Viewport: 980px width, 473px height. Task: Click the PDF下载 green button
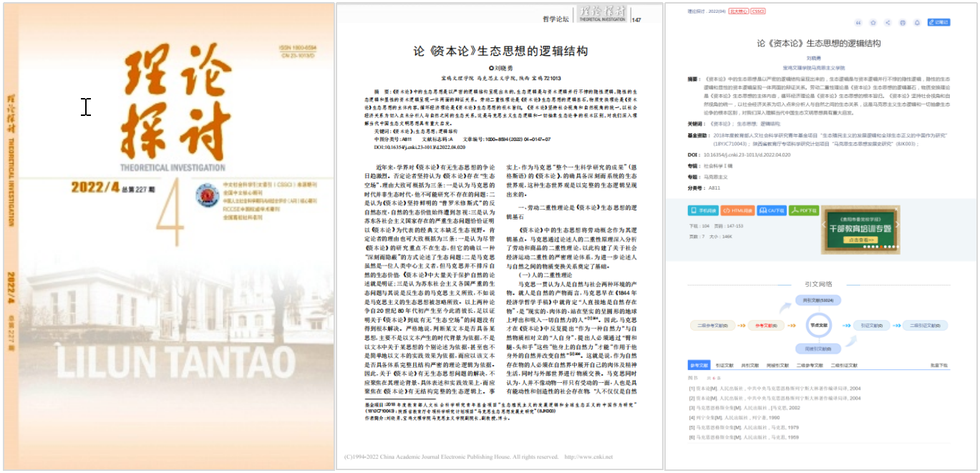[804, 210]
